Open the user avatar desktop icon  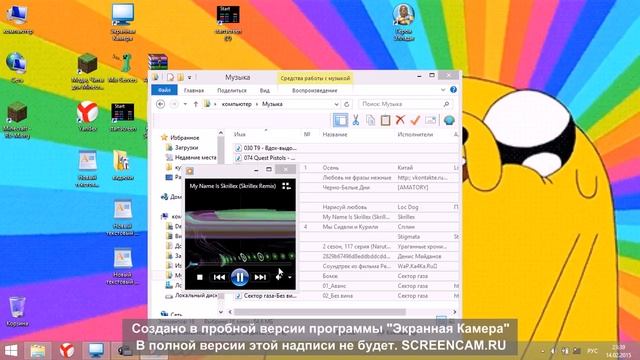(403, 22)
